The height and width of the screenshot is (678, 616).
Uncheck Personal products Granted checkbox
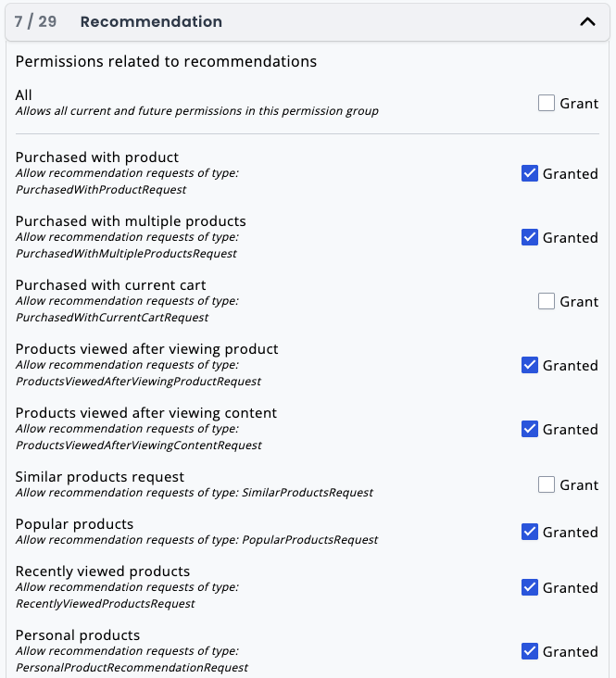tap(530, 651)
